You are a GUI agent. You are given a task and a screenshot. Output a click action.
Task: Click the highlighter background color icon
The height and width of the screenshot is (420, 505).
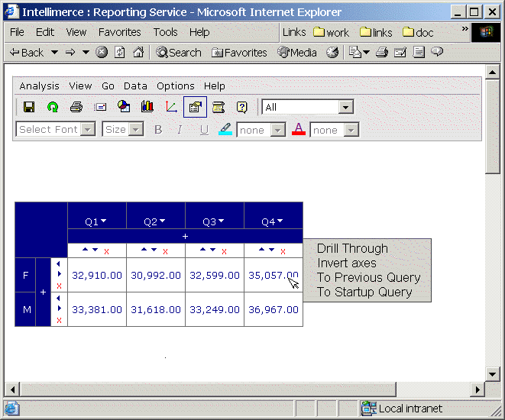(225, 129)
